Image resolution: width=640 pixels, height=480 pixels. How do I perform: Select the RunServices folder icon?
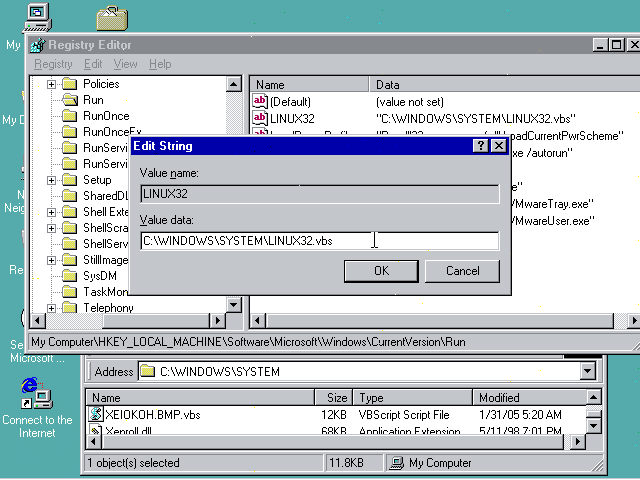pyautogui.click(x=70, y=148)
